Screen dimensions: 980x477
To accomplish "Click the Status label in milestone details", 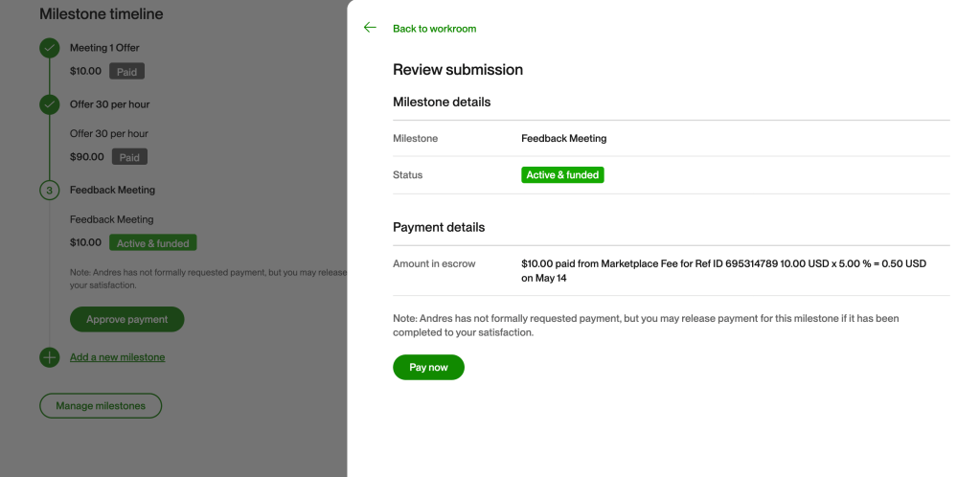I will [x=407, y=175].
